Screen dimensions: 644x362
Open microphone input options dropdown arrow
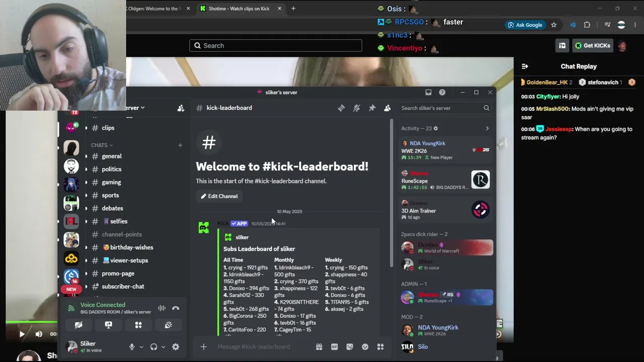[141, 347]
